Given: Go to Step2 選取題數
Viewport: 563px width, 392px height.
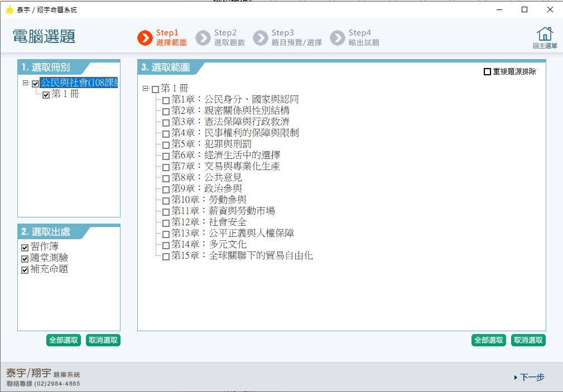Looking at the screenshot, I should coord(229,38).
